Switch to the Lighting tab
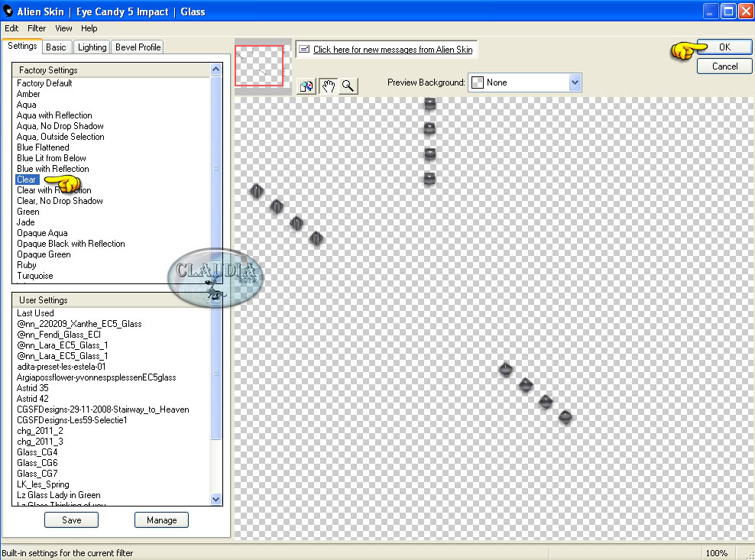Screen dimensions: 755x560 coord(92,47)
